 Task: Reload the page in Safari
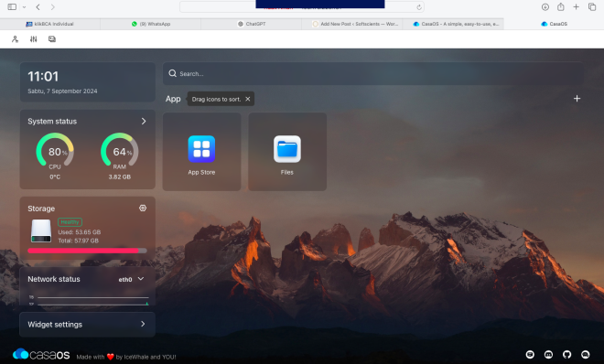(419, 7)
